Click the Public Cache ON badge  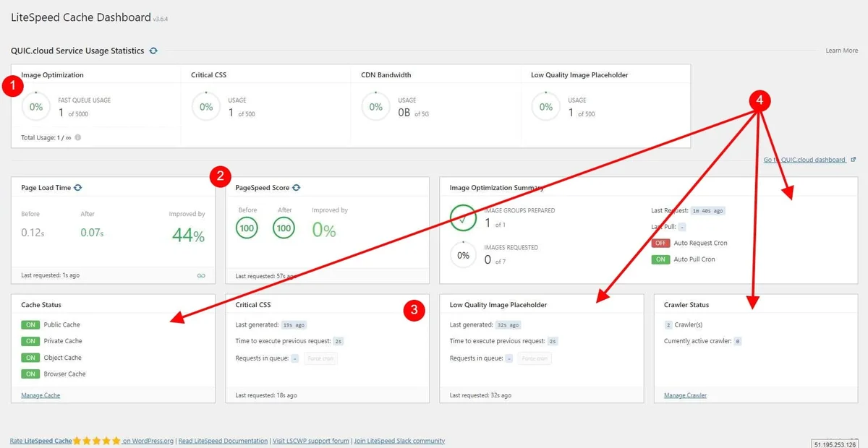click(x=31, y=325)
